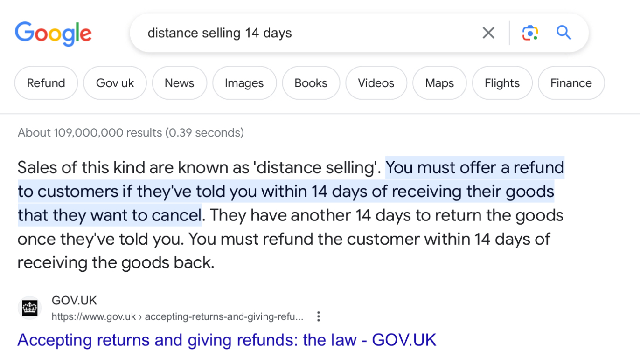The width and height of the screenshot is (640, 364).
Task: Click the www.gov.uk URL breadcrumb
Action: pyautogui.click(x=177, y=317)
